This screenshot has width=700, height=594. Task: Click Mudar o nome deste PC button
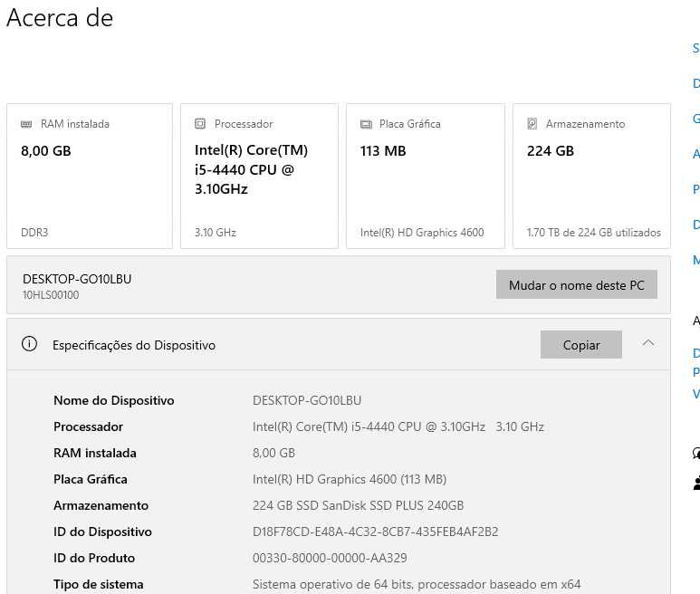click(x=576, y=284)
